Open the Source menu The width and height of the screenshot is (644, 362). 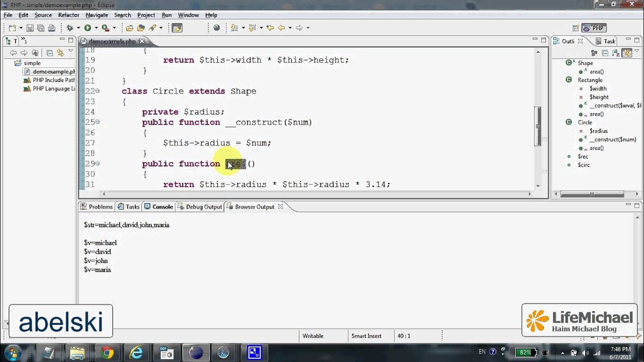coord(43,15)
